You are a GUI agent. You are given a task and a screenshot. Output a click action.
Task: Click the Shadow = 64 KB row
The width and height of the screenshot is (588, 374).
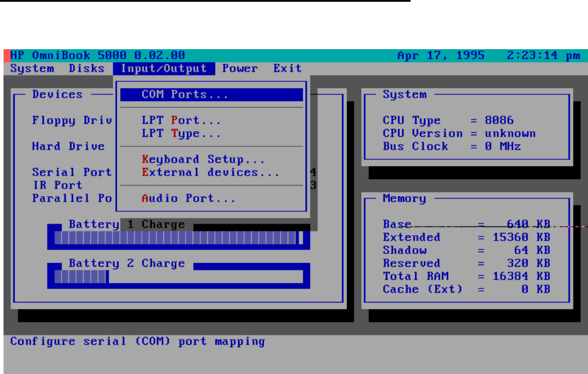point(467,251)
